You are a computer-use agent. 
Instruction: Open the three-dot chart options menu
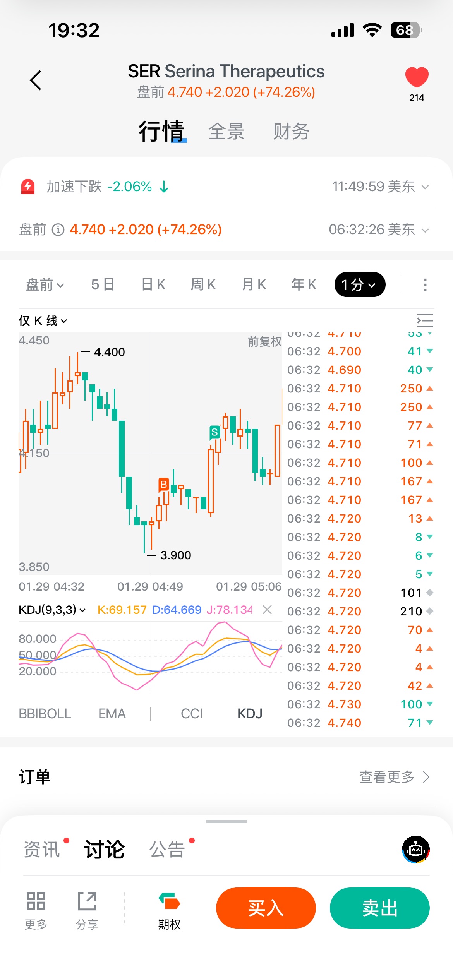[425, 285]
